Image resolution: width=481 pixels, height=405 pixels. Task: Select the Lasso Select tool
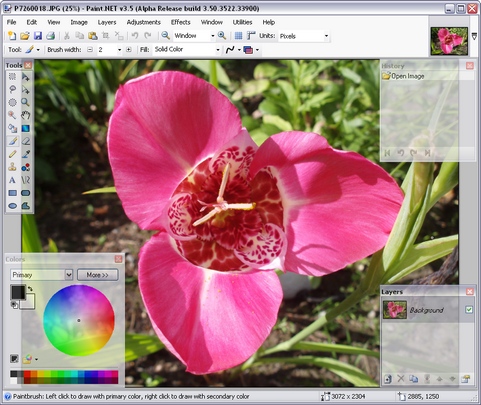pyautogui.click(x=12, y=89)
